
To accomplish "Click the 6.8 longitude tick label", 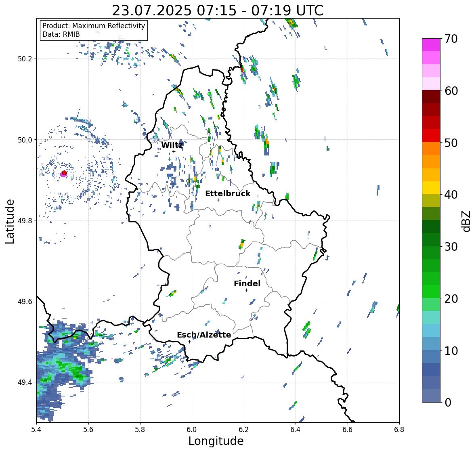I will (399, 430).
